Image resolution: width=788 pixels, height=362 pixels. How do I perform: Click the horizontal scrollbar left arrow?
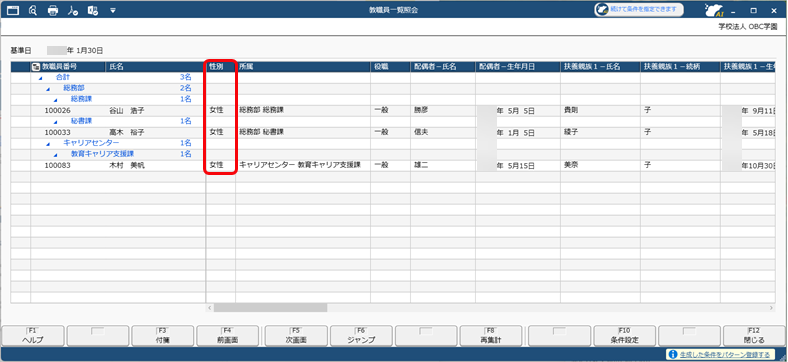(x=210, y=308)
